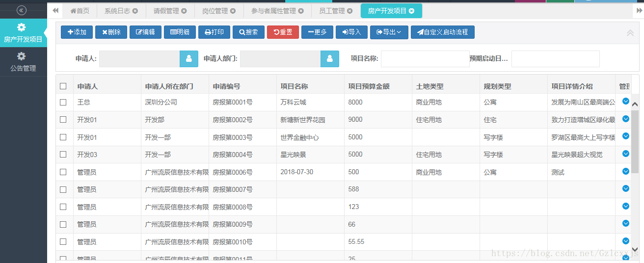Open the action menu for the 房报第0002号 row
The image size is (644, 263).
(626, 119)
